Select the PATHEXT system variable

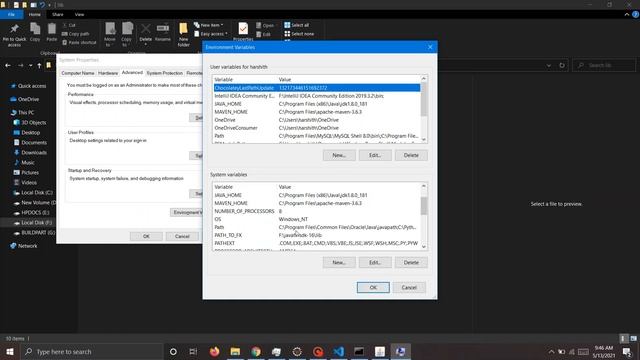click(x=317, y=243)
